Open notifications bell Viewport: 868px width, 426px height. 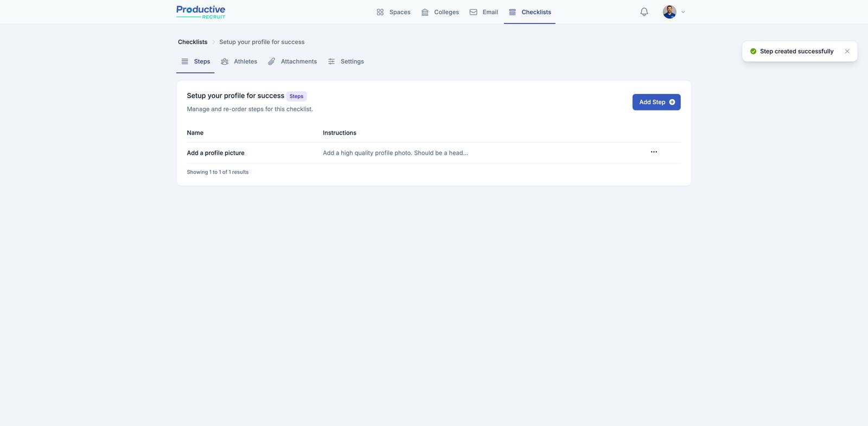pos(644,12)
